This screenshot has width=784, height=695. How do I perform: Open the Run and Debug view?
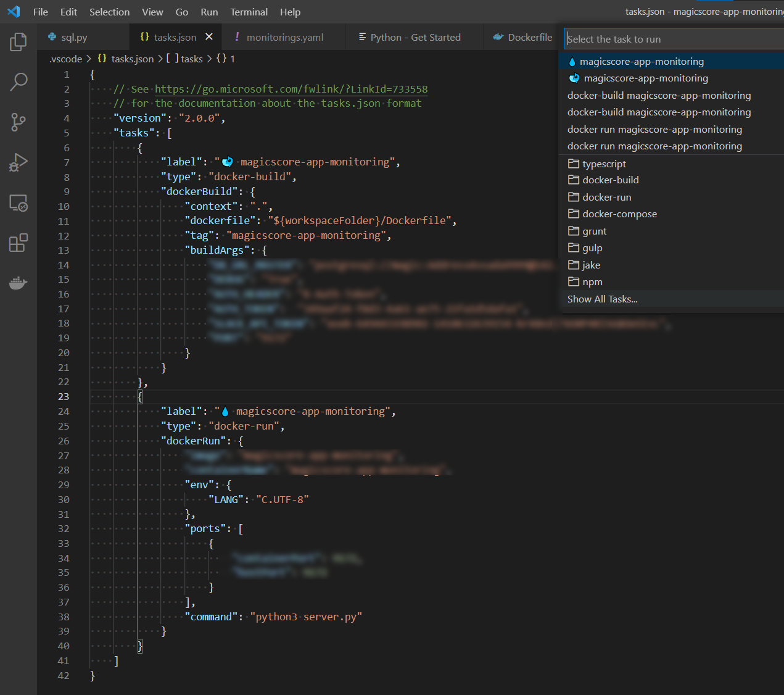(18, 162)
